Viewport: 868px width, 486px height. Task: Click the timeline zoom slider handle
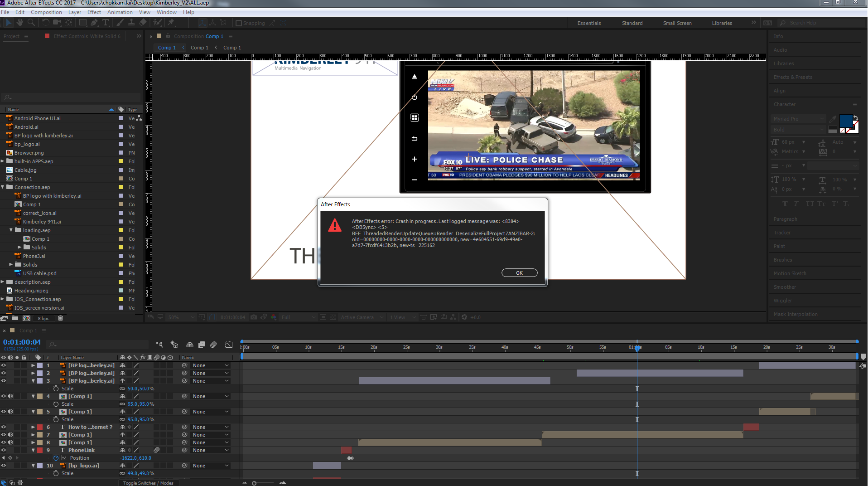(x=254, y=483)
